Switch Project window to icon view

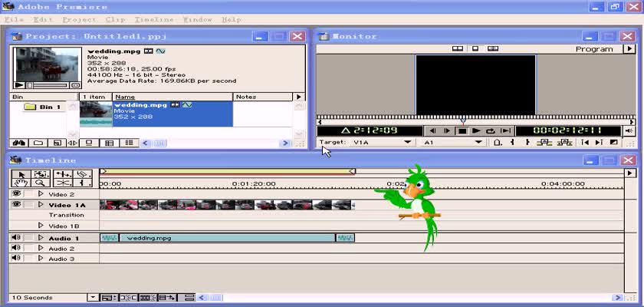click(89, 143)
